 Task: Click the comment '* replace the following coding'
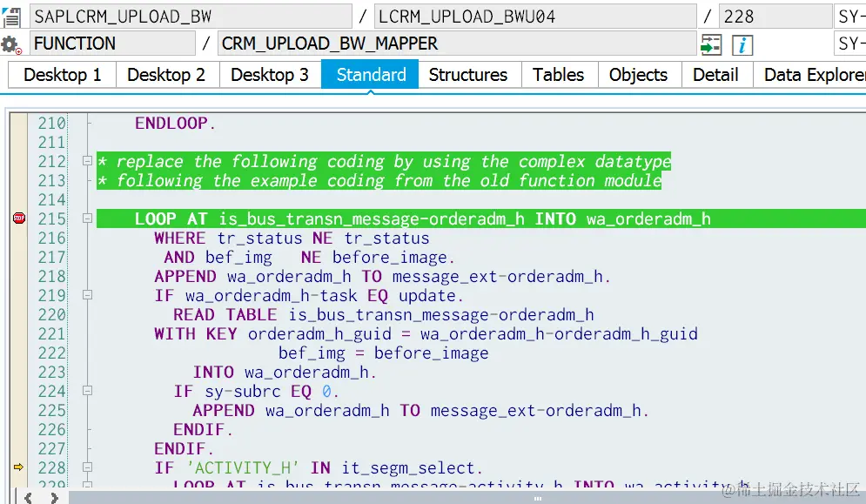pos(384,161)
